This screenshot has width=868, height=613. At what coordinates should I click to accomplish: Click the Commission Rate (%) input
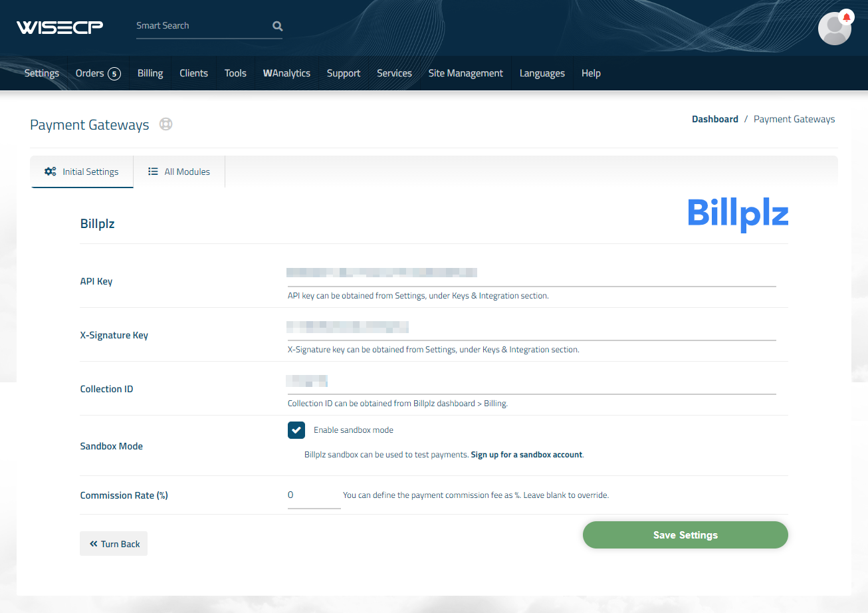click(x=314, y=496)
